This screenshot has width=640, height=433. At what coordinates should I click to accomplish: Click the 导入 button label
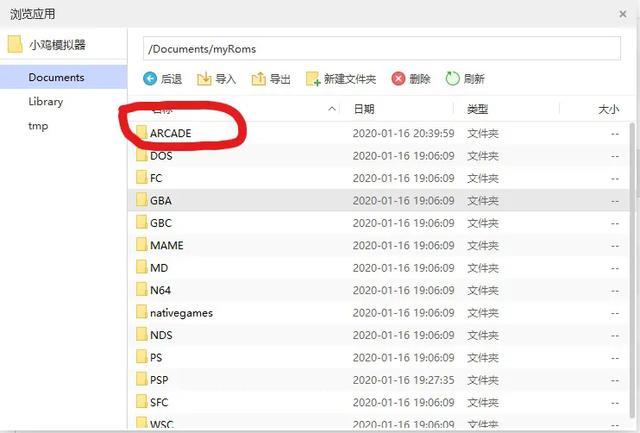pos(226,79)
